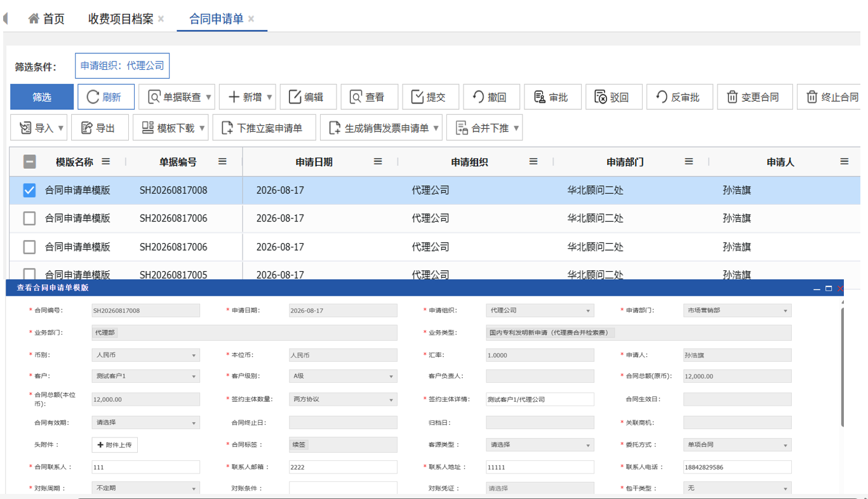
Task: Click the 签约主体详情 input field
Action: (540, 399)
